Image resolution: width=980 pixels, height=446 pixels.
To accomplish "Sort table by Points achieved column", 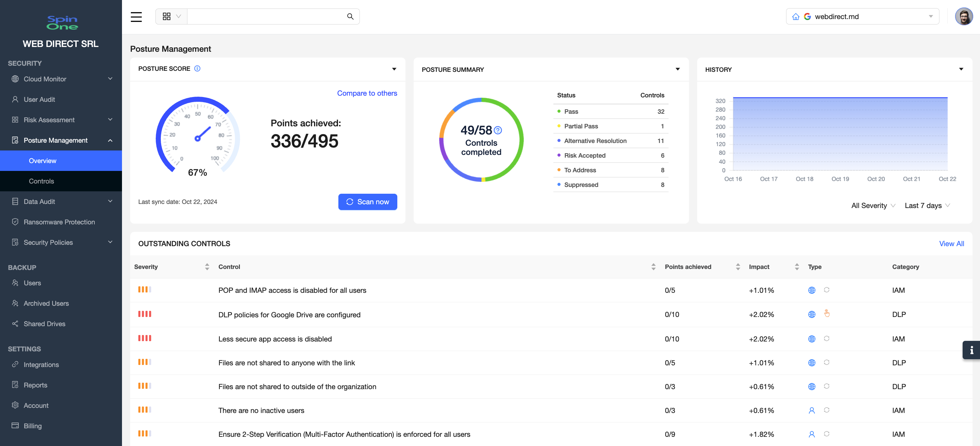I will click(x=738, y=267).
